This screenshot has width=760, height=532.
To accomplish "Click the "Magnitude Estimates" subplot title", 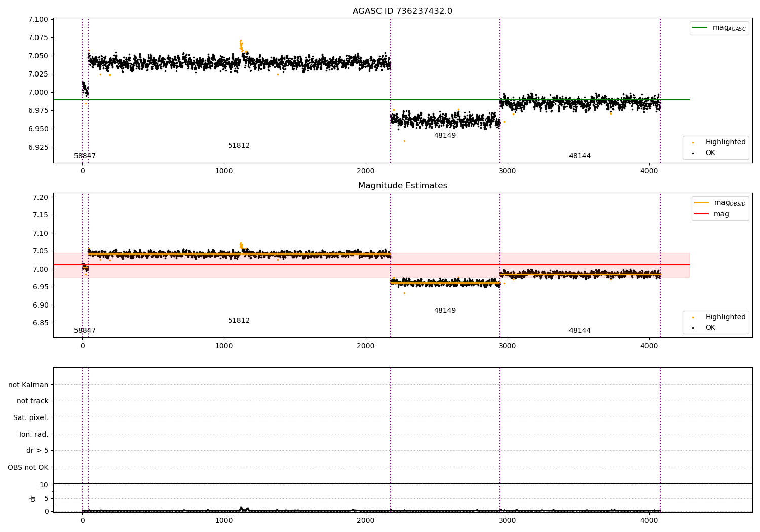I will tap(402, 186).
